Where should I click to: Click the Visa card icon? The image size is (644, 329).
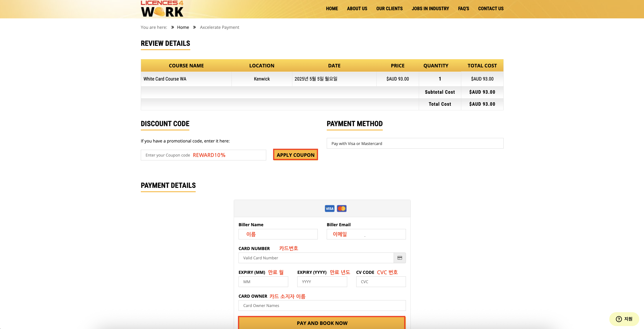(x=329, y=209)
